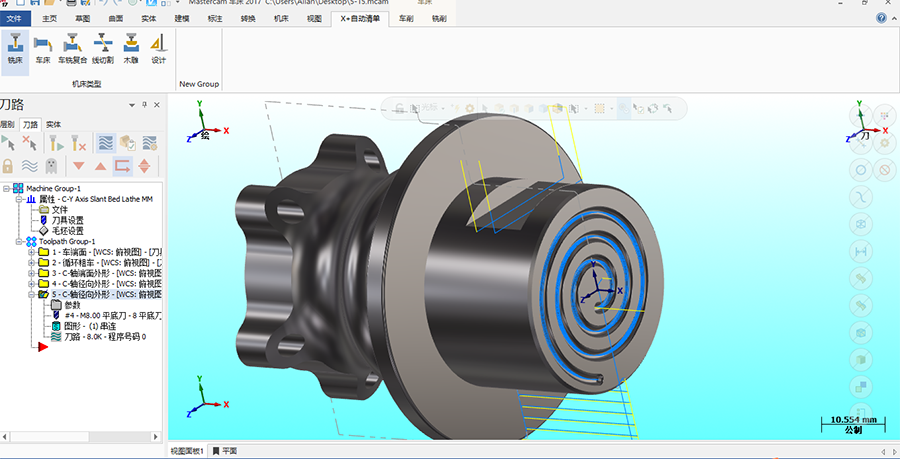
Task: Collapse the Toolpath Group-1 tree node
Action: (18, 241)
